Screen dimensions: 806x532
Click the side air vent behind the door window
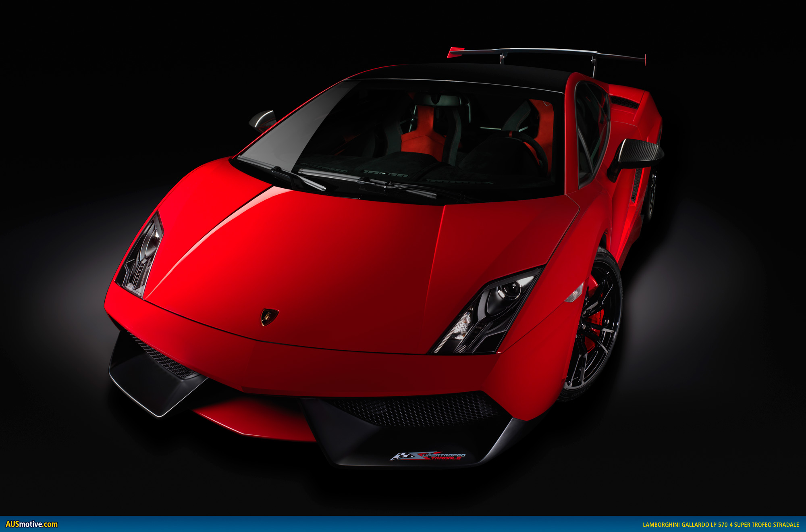[625, 102]
